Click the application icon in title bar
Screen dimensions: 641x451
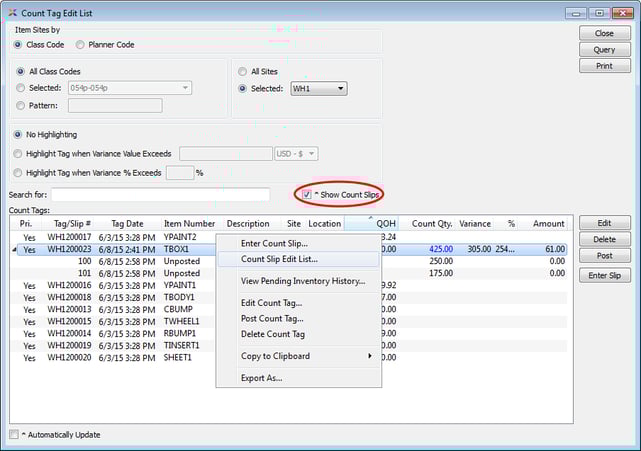point(12,12)
